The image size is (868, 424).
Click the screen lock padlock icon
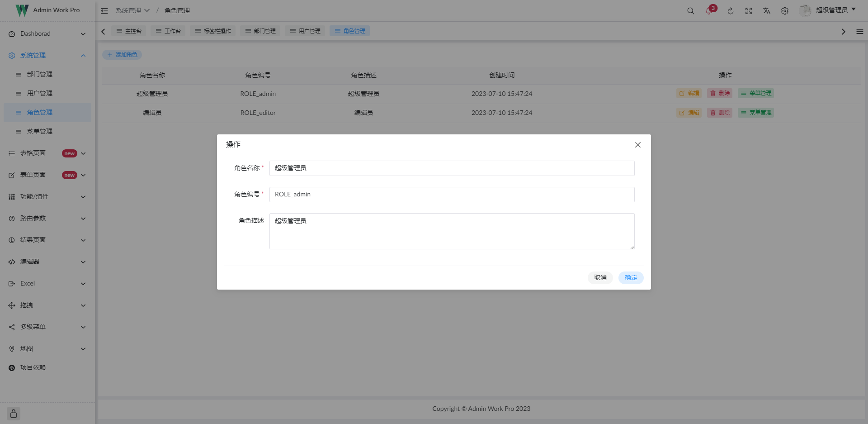pos(13,413)
